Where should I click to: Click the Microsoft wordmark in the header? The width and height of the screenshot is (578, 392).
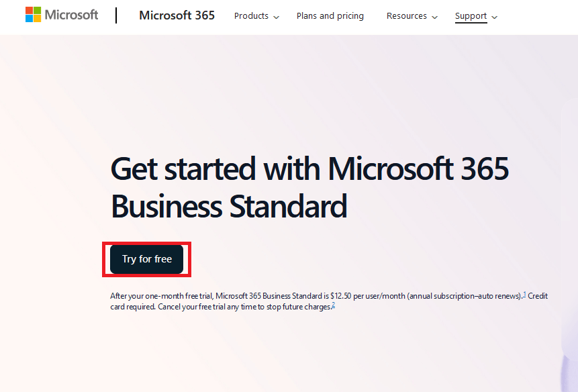click(x=72, y=15)
